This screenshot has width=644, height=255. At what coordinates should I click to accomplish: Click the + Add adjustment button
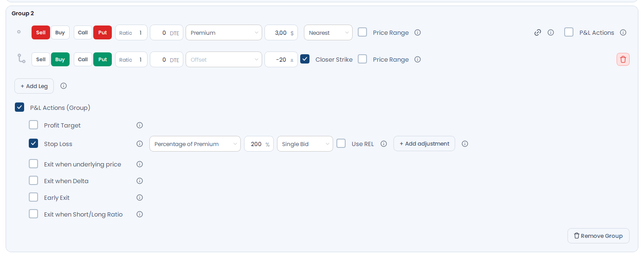(424, 144)
